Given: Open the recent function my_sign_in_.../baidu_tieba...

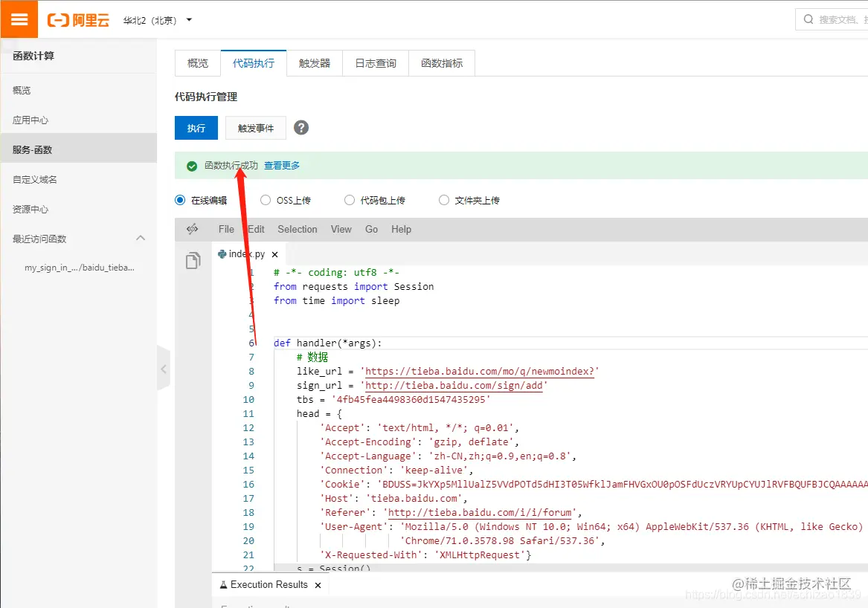Looking at the screenshot, I should click(79, 268).
